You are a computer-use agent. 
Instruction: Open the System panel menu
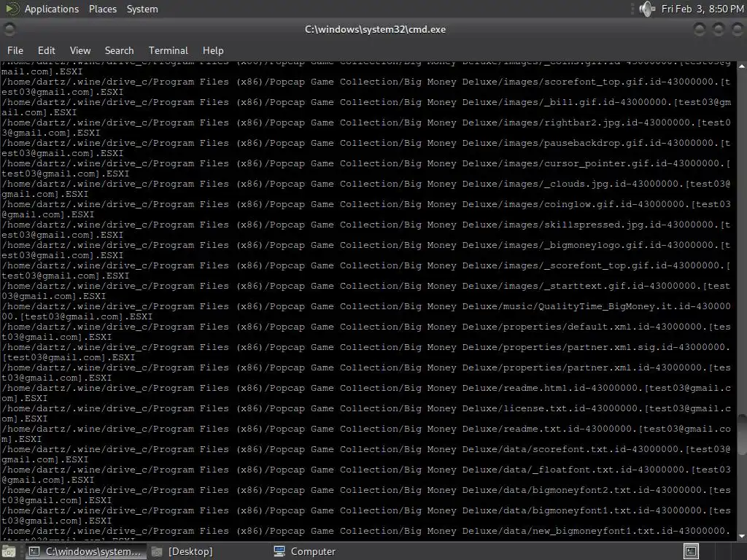click(x=142, y=9)
